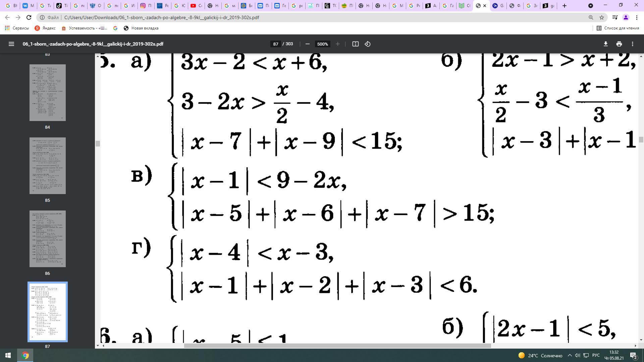
Task: Open the Windows Start menu
Action: pyautogui.click(x=8, y=355)
